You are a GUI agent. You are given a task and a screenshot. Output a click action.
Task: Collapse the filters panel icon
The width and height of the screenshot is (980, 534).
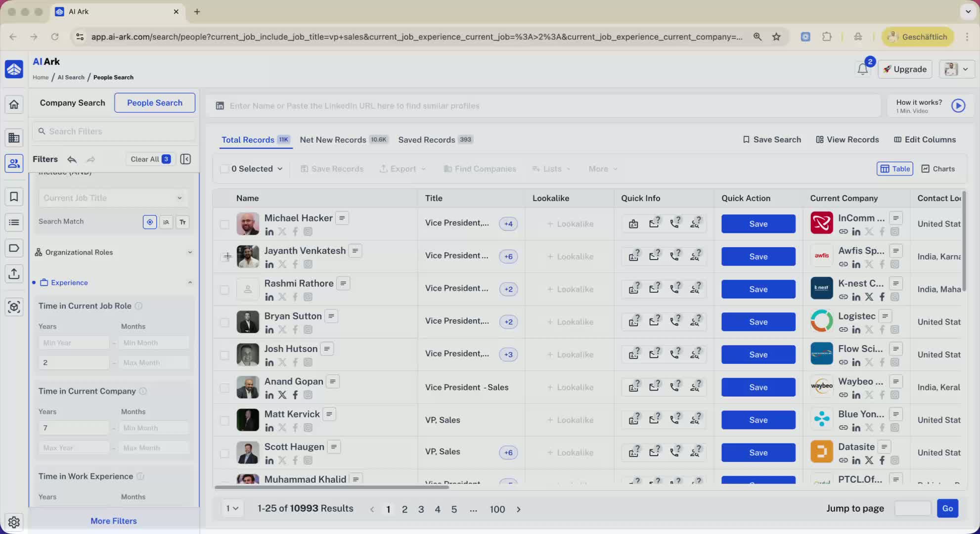pos(185,159)
